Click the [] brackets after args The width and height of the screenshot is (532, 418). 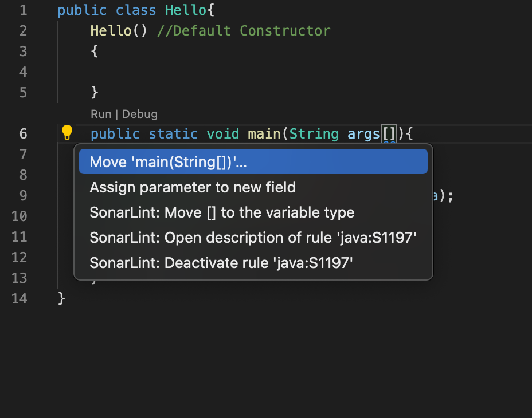pos(389,134)
